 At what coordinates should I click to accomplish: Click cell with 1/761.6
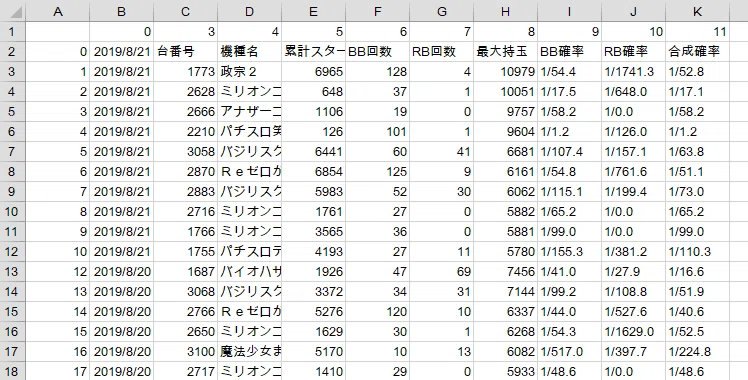(x=633, y=172)
